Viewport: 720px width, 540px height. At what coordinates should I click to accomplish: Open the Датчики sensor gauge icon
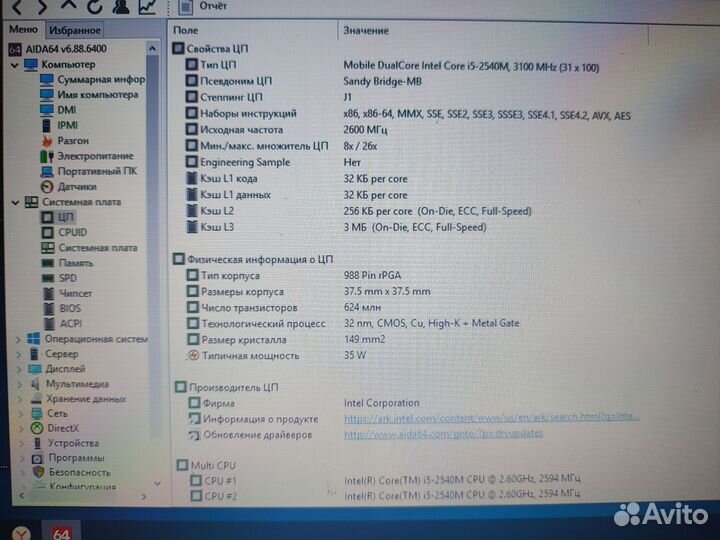click(x=47, y=187)
